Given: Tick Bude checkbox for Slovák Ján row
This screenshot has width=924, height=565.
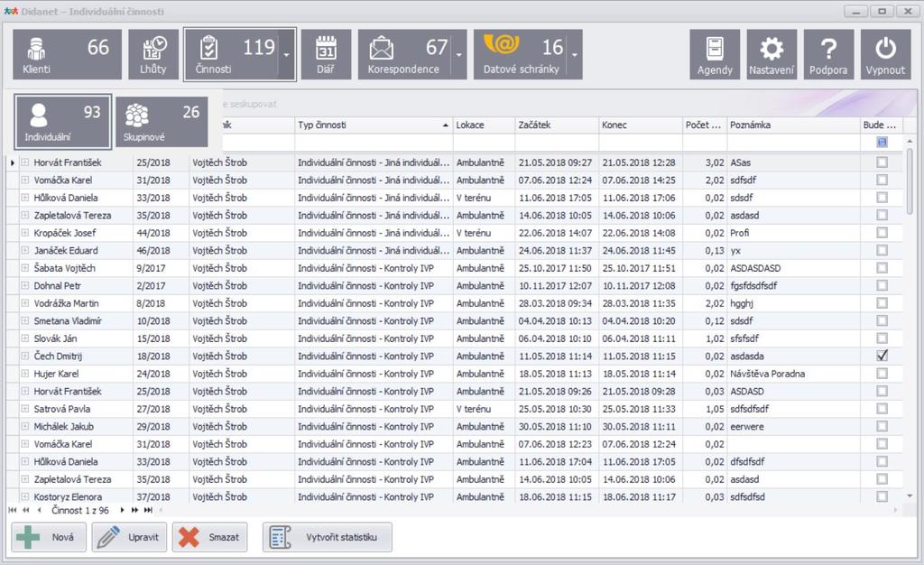Looking at the screenshot, I should (882, 338).
